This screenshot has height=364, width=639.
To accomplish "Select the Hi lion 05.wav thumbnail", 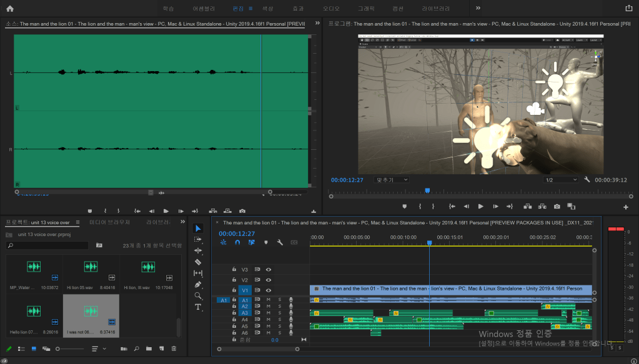I will tap(91, 267).
